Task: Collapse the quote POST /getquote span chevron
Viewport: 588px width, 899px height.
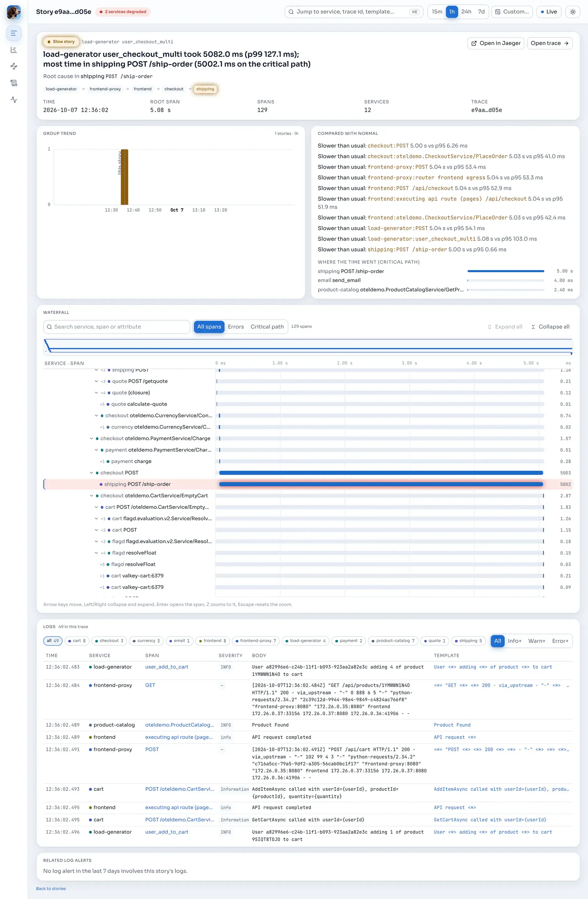Action: point(96,382)
